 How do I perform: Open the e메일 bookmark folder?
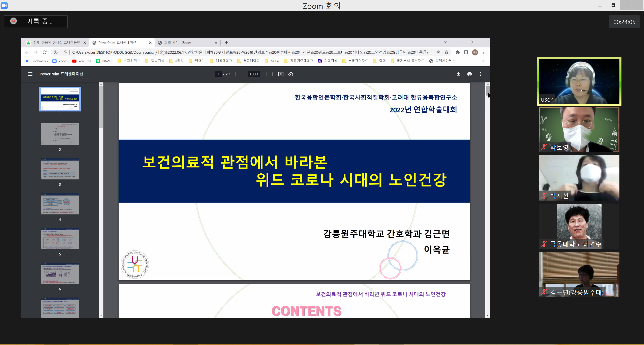tap(176, 61)
